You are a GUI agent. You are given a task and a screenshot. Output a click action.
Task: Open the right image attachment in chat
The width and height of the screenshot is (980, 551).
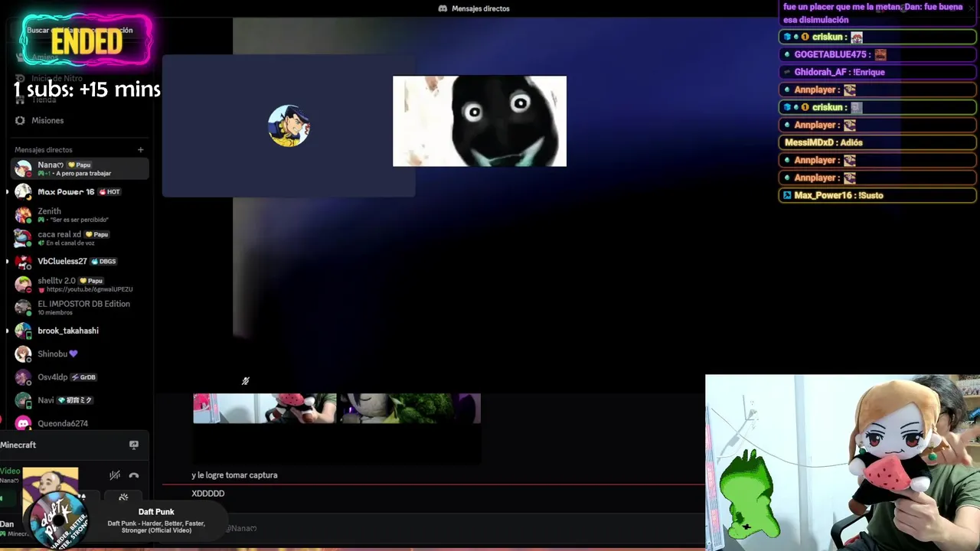(x=410, y=408)
